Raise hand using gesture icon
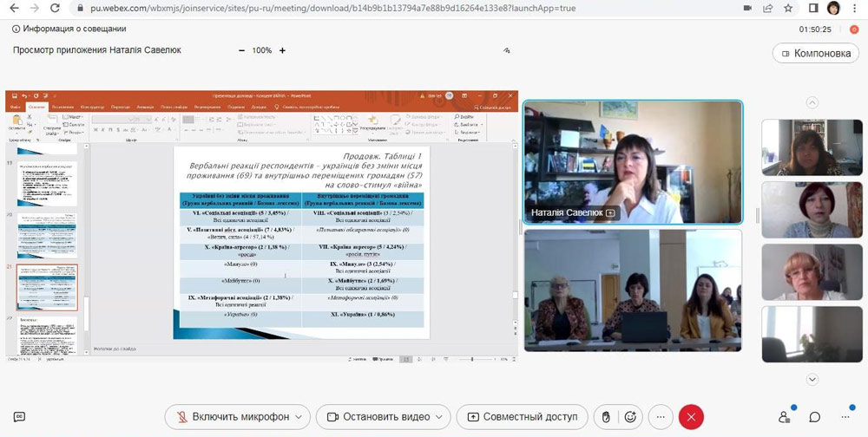This screenshot has width=868, height=437. click(x=607, y=417)
